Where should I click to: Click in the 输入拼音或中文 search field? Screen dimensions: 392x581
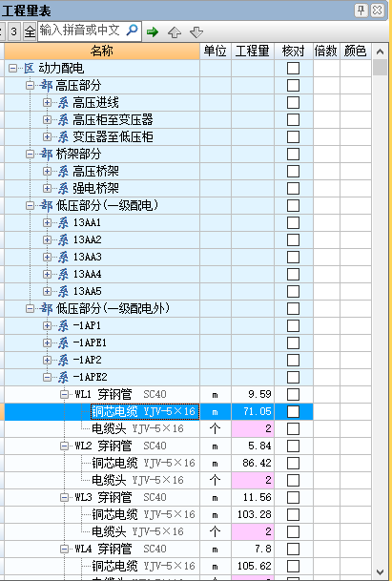pos(81,31)
